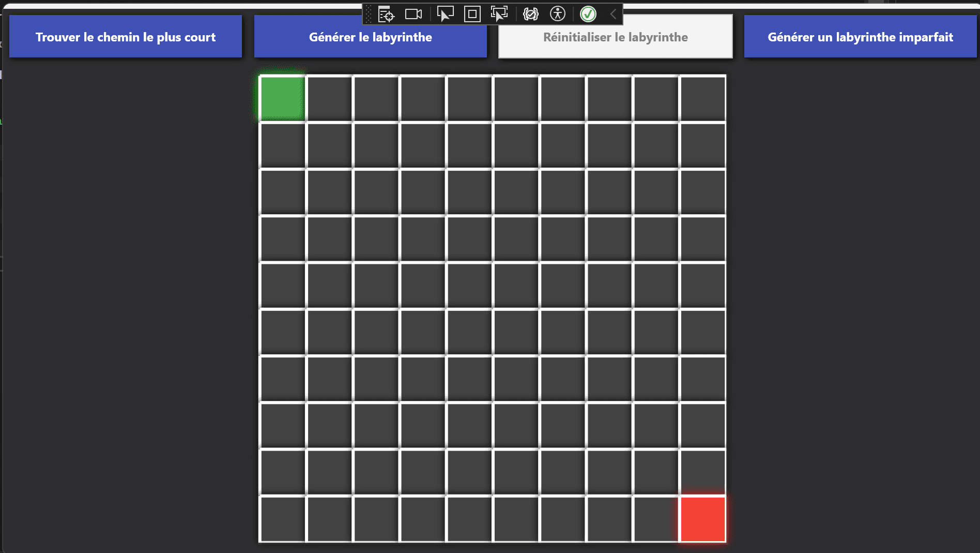Select the green start cell
The image size is (980, 553).
tap(282, 98)
